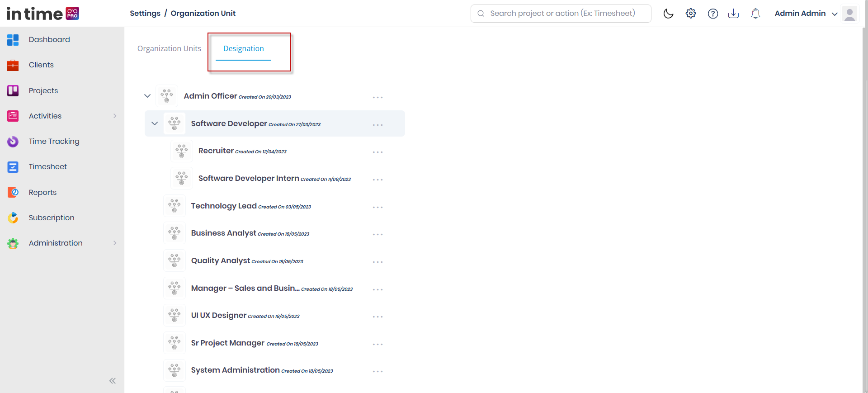868x393 pixels.
Task: Click Business Analyst designation icon
Action: (175, 233)
